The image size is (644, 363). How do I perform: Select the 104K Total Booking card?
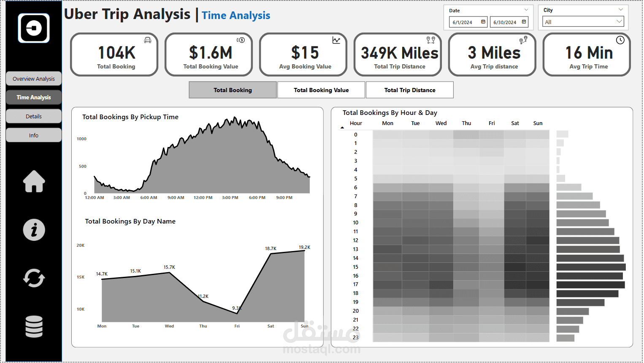click(x=114, y=55)
